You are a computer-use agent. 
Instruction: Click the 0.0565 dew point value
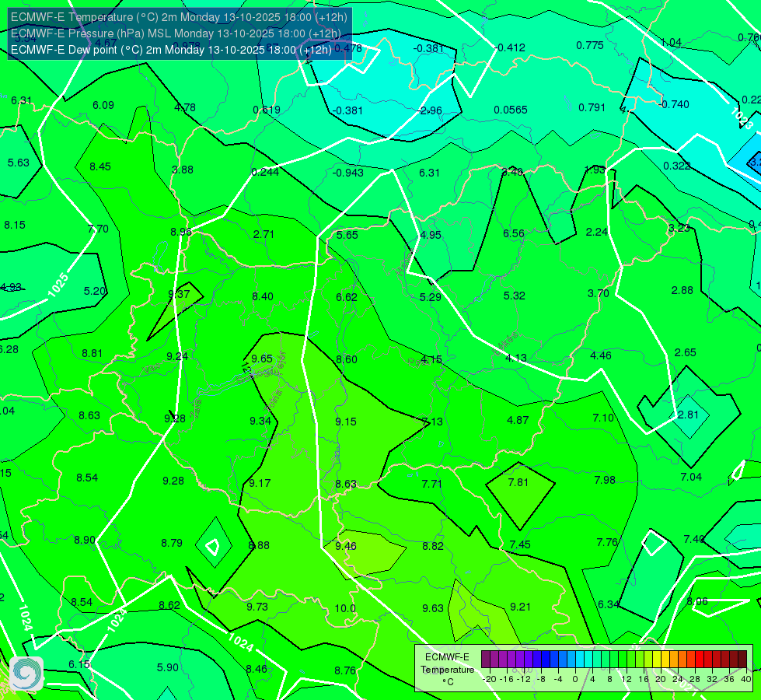(511, 110)
